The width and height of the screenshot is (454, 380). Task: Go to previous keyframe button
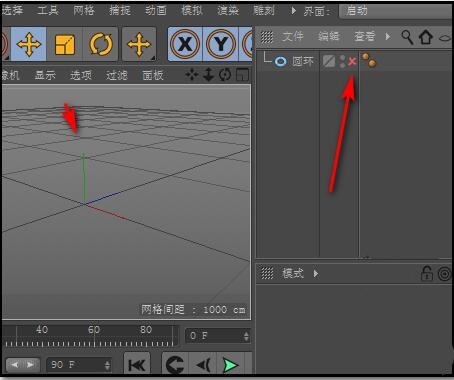pos(175,365)
